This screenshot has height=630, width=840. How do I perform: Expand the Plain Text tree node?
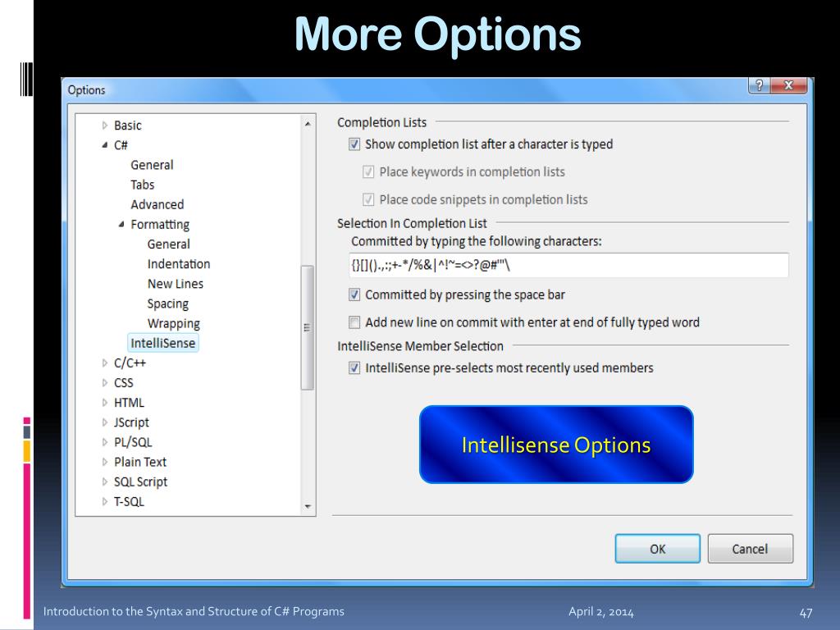[x=104, y=463]
